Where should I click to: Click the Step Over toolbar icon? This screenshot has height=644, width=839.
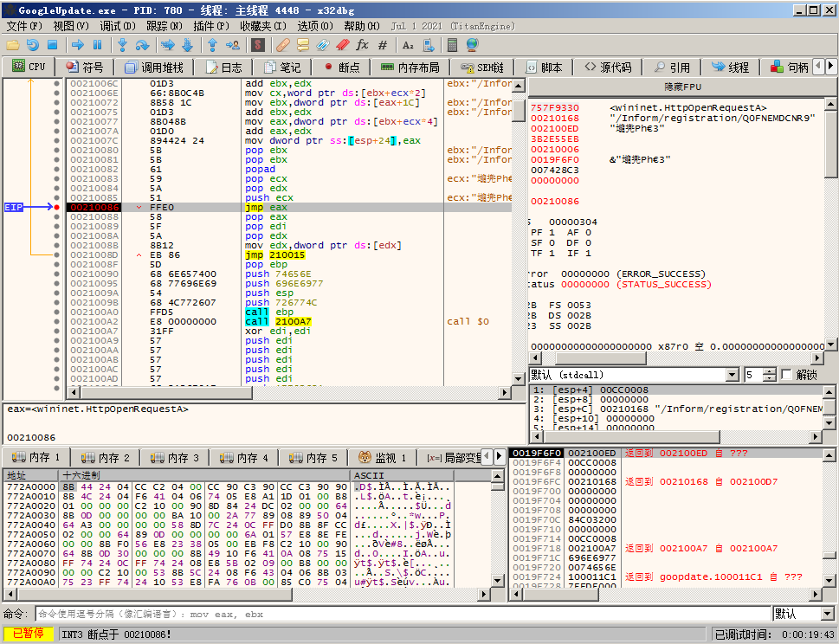point(143,44)
